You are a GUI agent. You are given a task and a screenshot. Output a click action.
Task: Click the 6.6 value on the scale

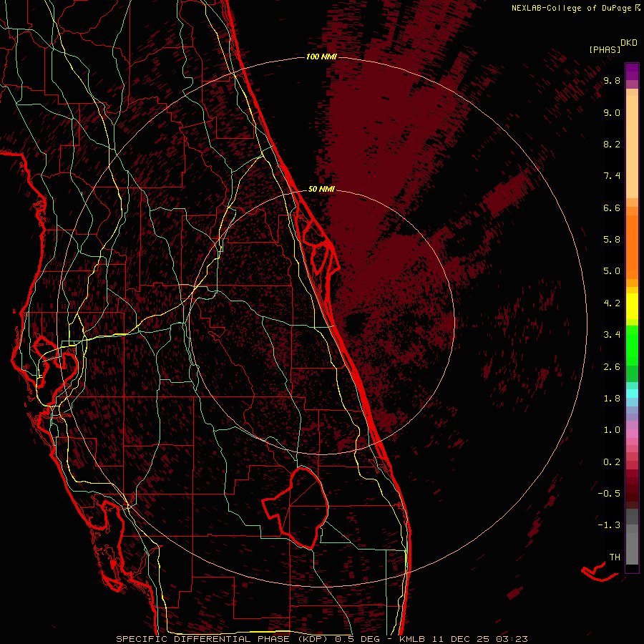click(x=612, y=208)
